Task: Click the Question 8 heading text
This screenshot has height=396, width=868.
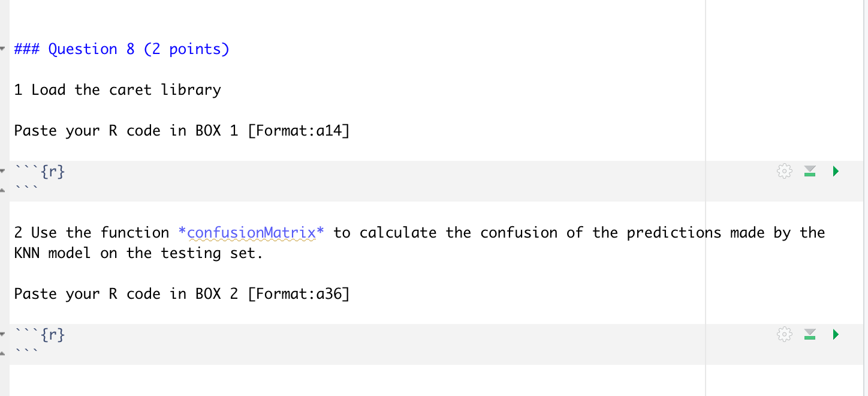Action: (x=121, y=49)
